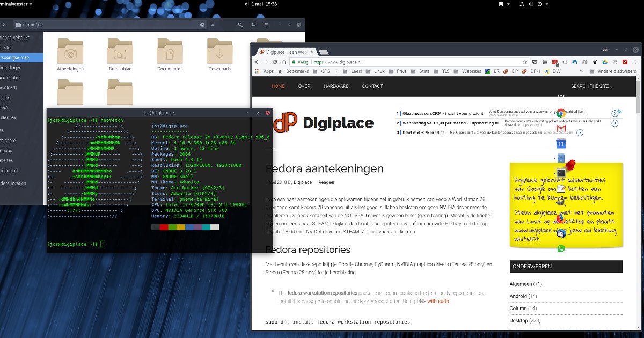
Task: Select the Digiplace browser tab
Action: click(x=287, y=52)
